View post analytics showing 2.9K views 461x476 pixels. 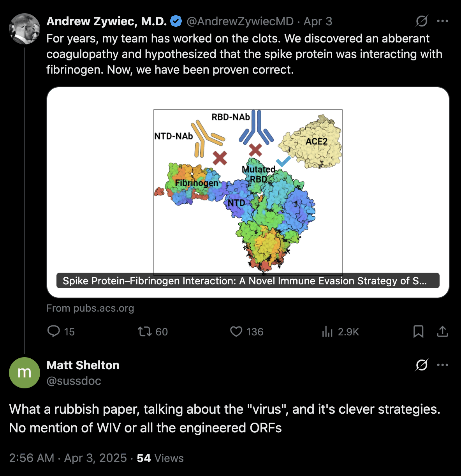tap(327, 331)
